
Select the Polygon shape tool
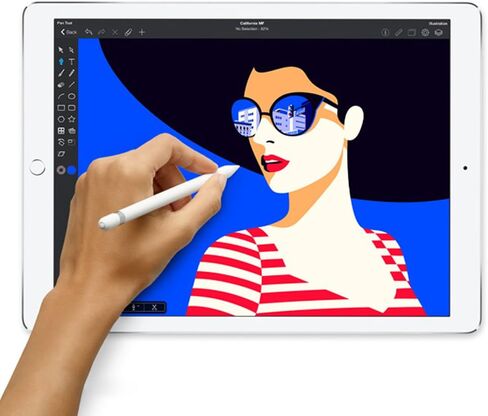point(61,119)
